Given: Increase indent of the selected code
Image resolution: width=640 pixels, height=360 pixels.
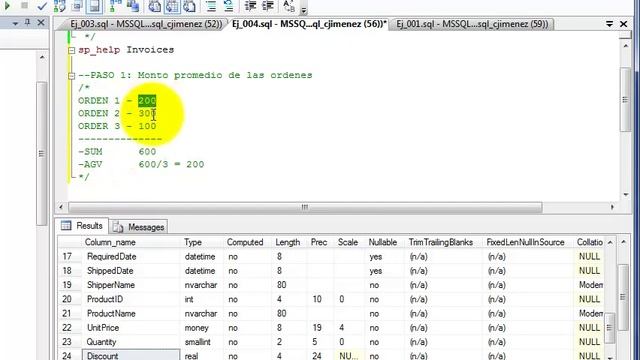Looking at the screenshot, I should click(268, 6).
